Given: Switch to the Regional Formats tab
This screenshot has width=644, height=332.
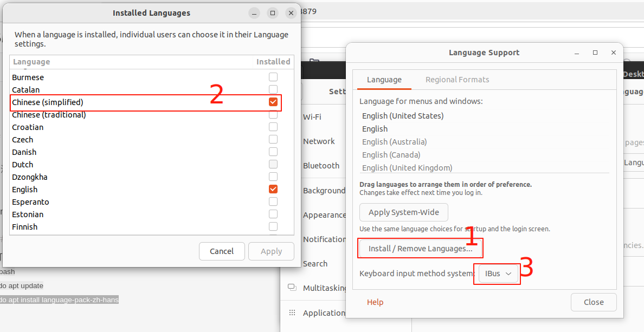Looking at the screenshot, I should tap(457, 80).
